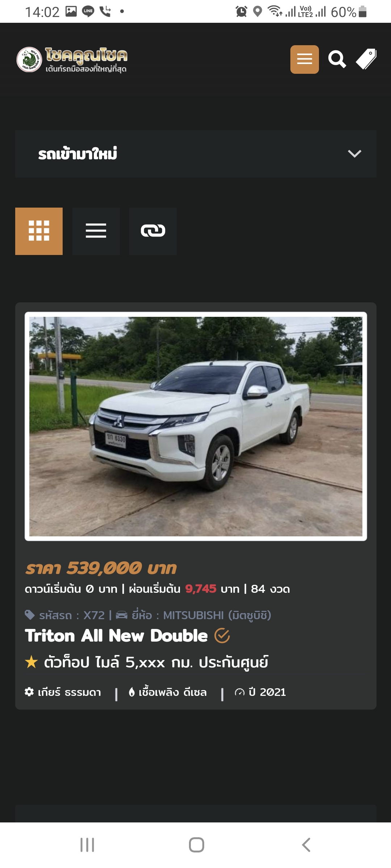Select the chain link view button
Viewport: 391px width, 868px height.
point(153,231)
